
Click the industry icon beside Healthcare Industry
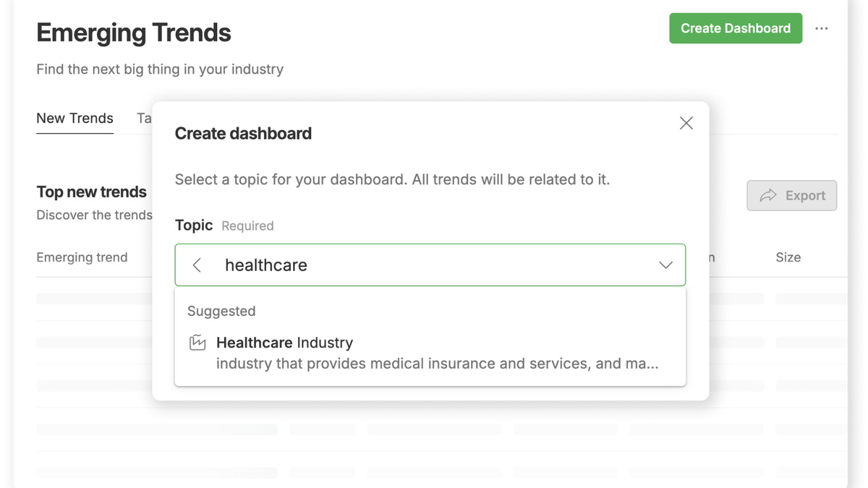pos(197,343)
